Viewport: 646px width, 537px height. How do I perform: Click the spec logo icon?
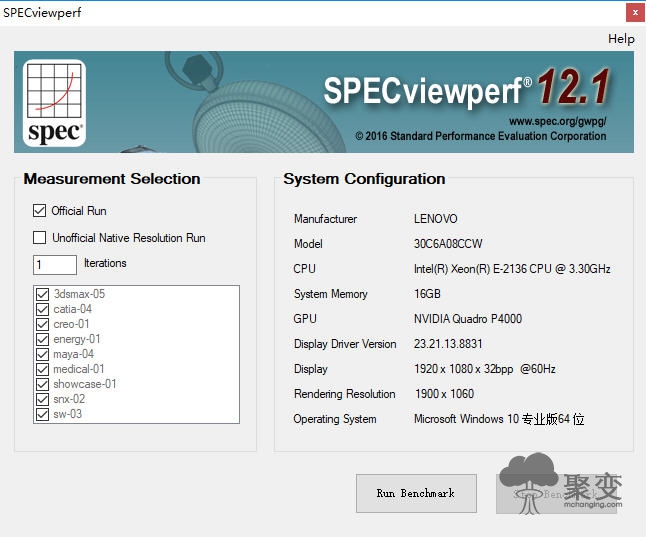point(54,103)
